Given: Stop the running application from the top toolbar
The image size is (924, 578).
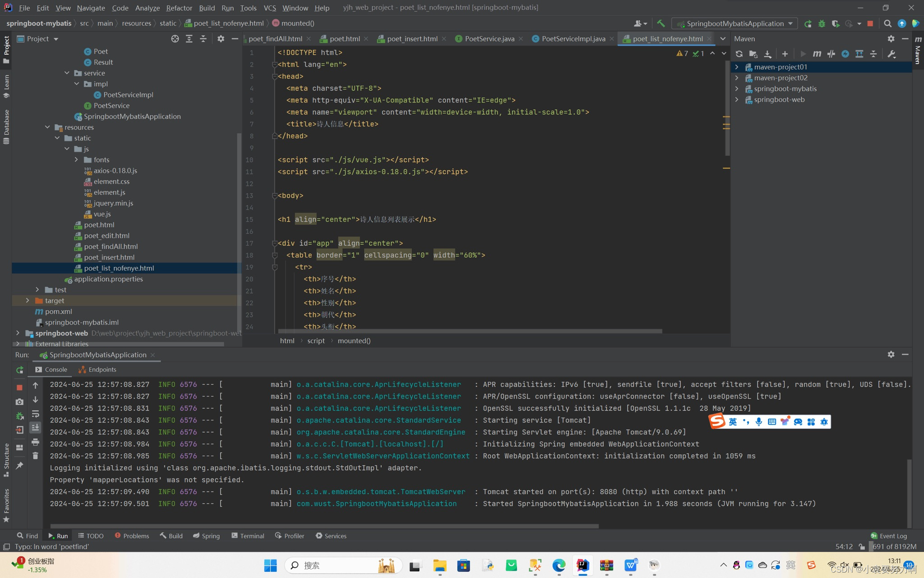Looking at the screenshot, I should click(870, 23).
